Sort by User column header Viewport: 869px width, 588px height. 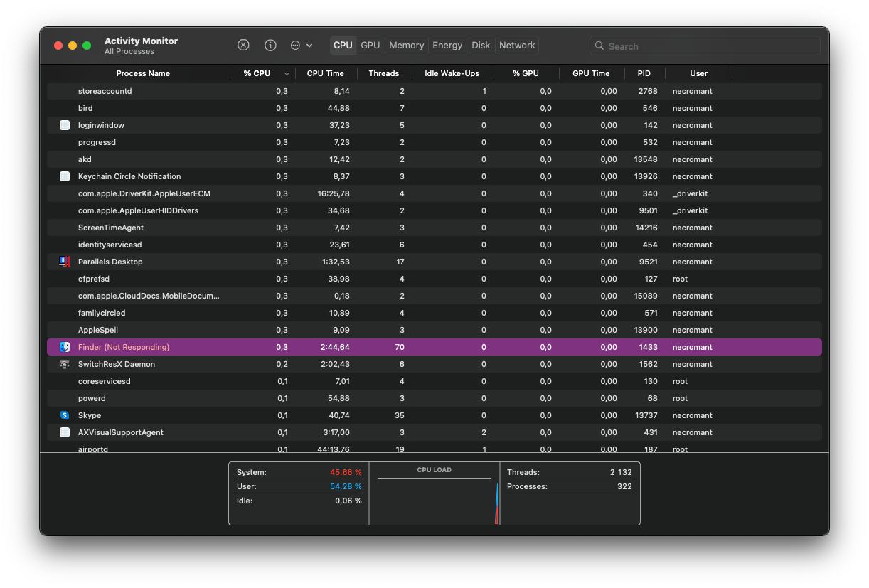(x=699, y=73)
